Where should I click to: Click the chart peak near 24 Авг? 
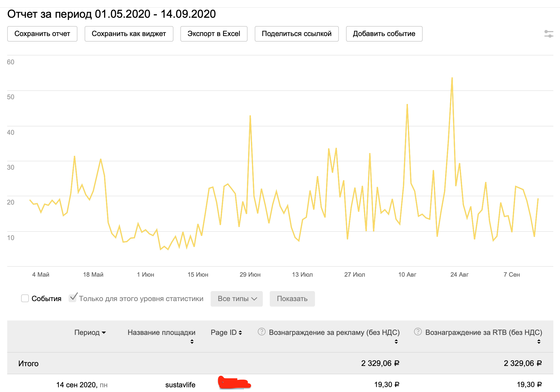coord(452,78)
